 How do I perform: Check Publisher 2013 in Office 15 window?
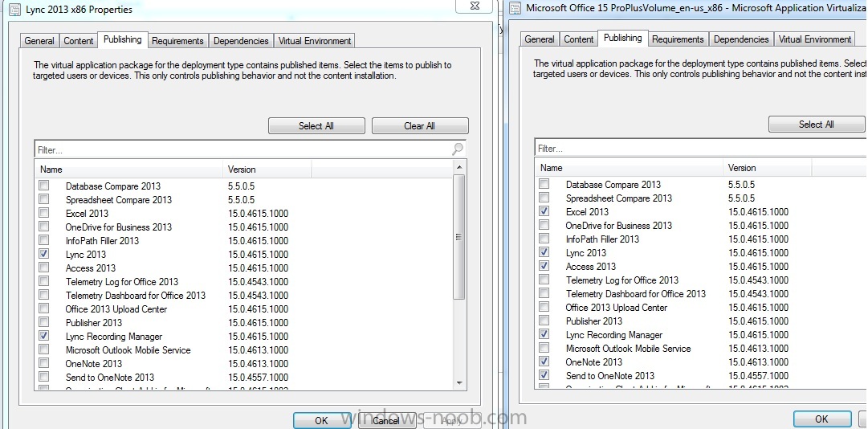[544, 321]
